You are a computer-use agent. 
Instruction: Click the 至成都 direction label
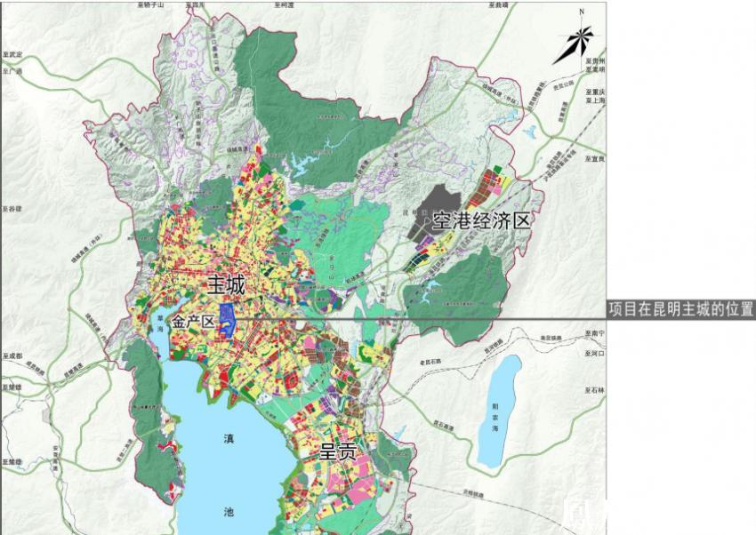pyautogui.click(x=12, y=356)
